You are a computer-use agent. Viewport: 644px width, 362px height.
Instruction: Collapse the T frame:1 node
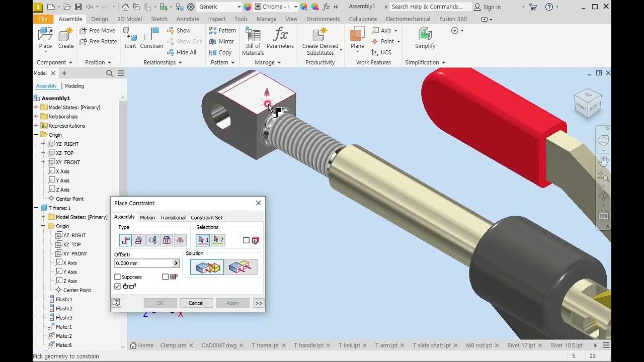click(x=36, y=208)
